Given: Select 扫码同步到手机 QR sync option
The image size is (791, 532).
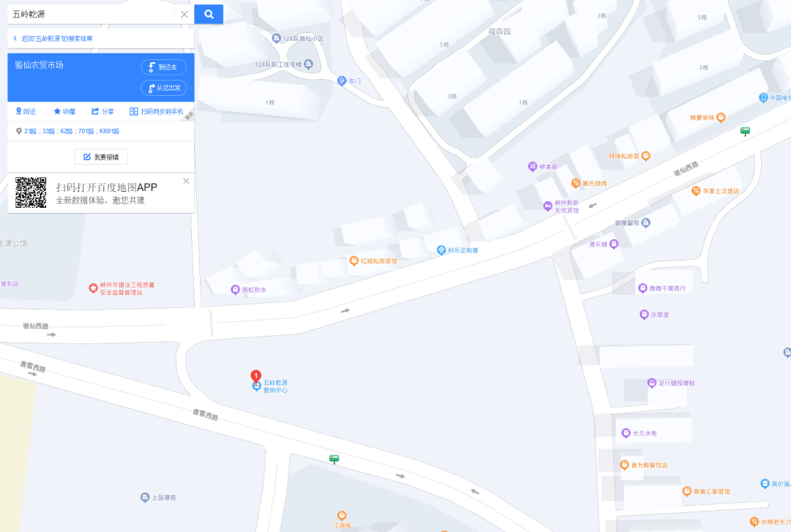Looking at the screenshot, I should click(157, 111).
